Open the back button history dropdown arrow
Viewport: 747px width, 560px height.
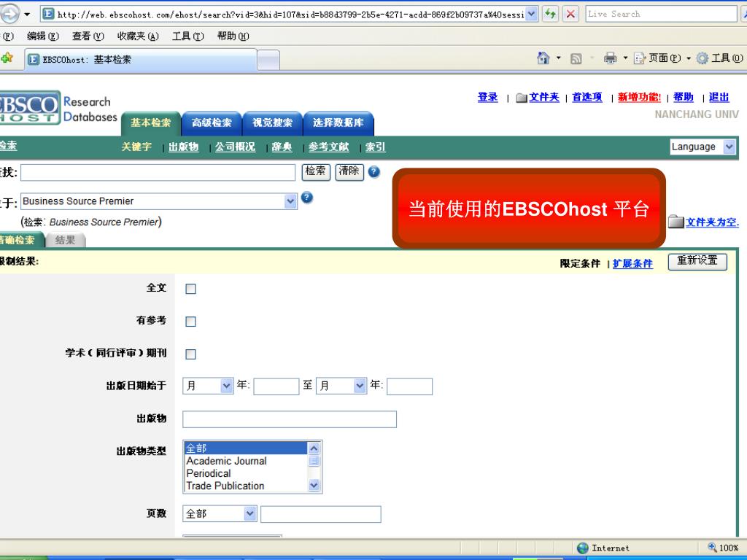click(x=27, y=15)
